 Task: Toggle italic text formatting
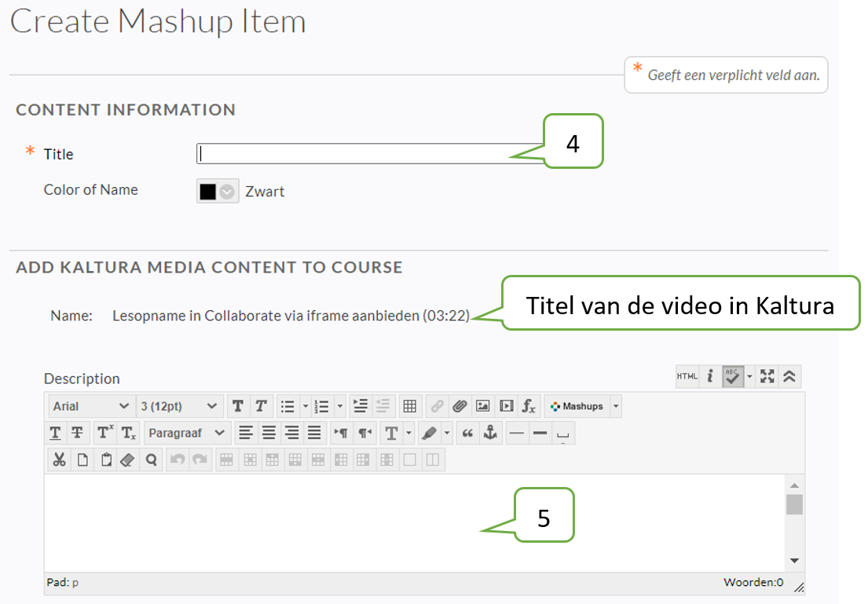(261, 406)
